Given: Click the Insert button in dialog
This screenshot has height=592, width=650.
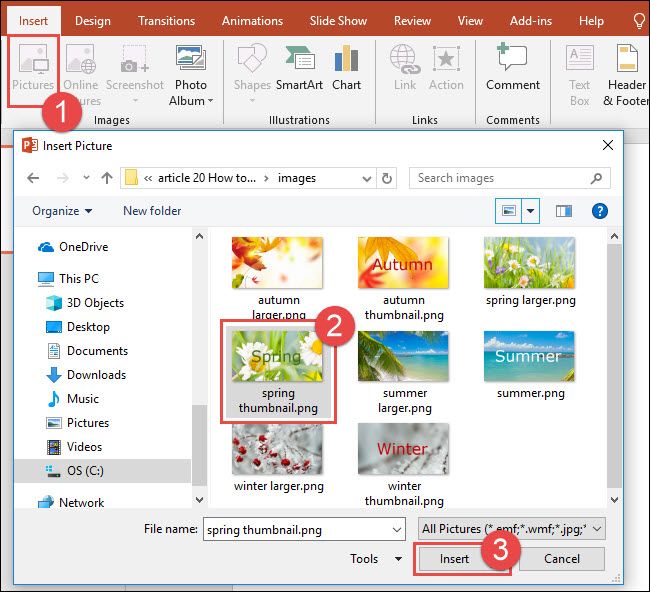Looking at the screenshot, I should [x=454, y=559].
